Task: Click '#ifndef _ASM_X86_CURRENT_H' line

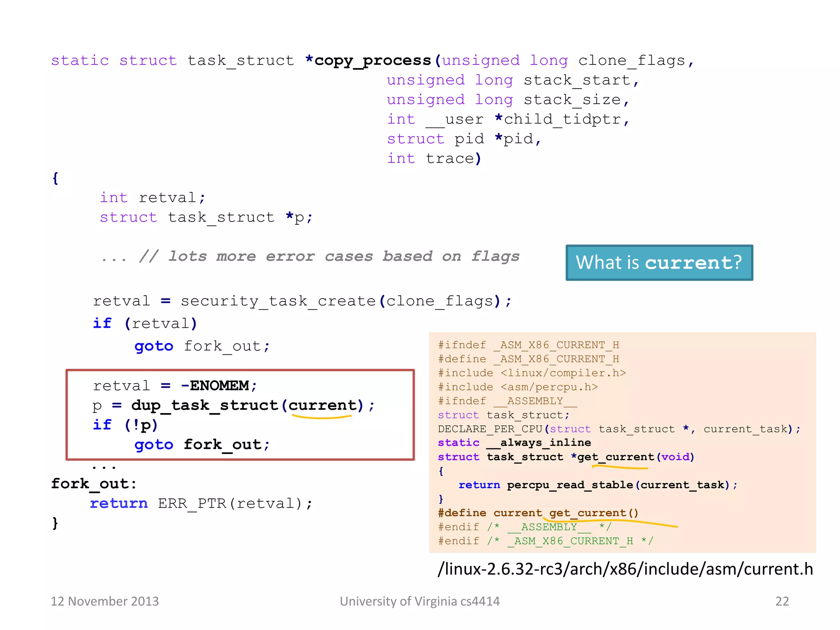Action: (529, 345)
